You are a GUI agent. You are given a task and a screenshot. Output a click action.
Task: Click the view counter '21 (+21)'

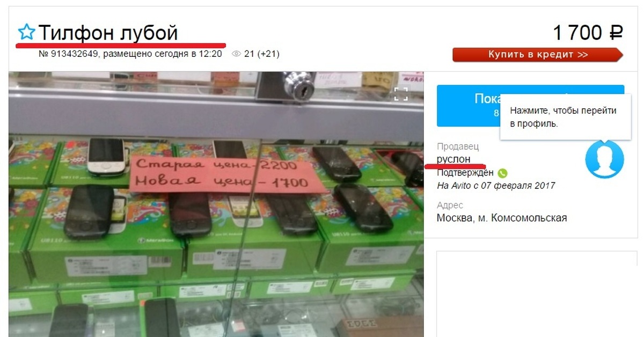[x=262, y=54]
